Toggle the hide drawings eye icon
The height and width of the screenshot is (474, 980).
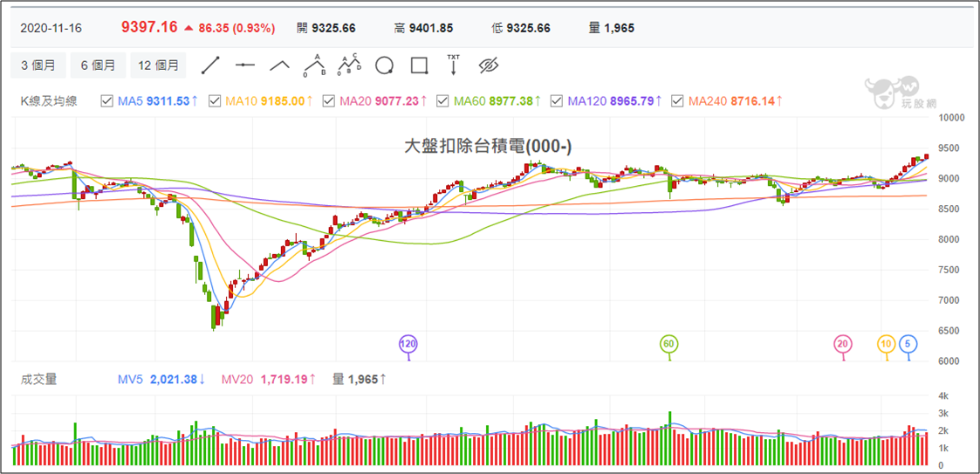coord(488,65)
